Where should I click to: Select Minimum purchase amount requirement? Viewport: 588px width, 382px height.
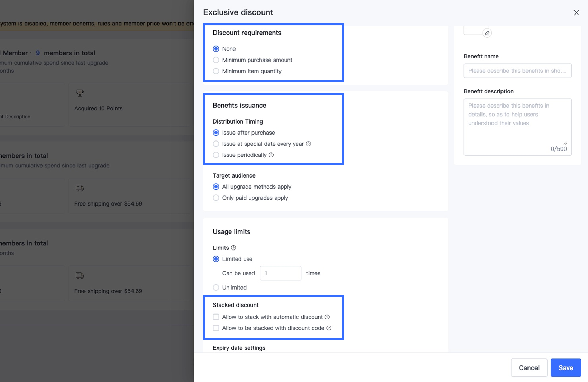point(216,60)
